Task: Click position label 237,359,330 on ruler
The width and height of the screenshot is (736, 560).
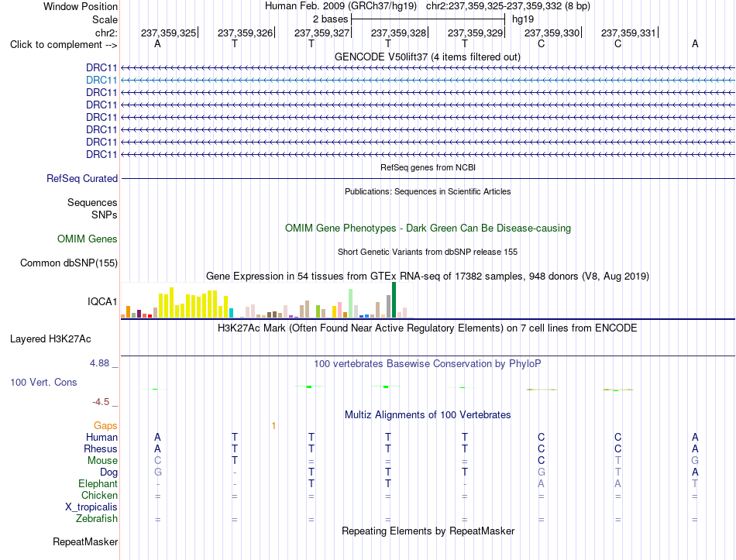Action: tap(552, 33)
